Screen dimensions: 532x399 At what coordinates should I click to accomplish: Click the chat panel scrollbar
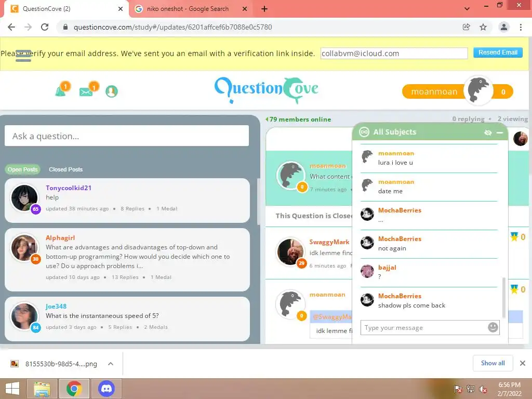[x=504, y=298]
